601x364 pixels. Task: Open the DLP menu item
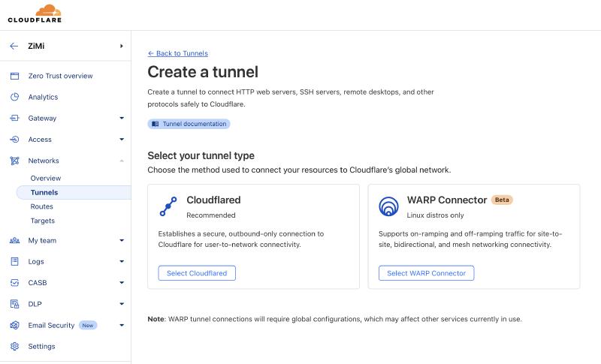pos(35,304)
